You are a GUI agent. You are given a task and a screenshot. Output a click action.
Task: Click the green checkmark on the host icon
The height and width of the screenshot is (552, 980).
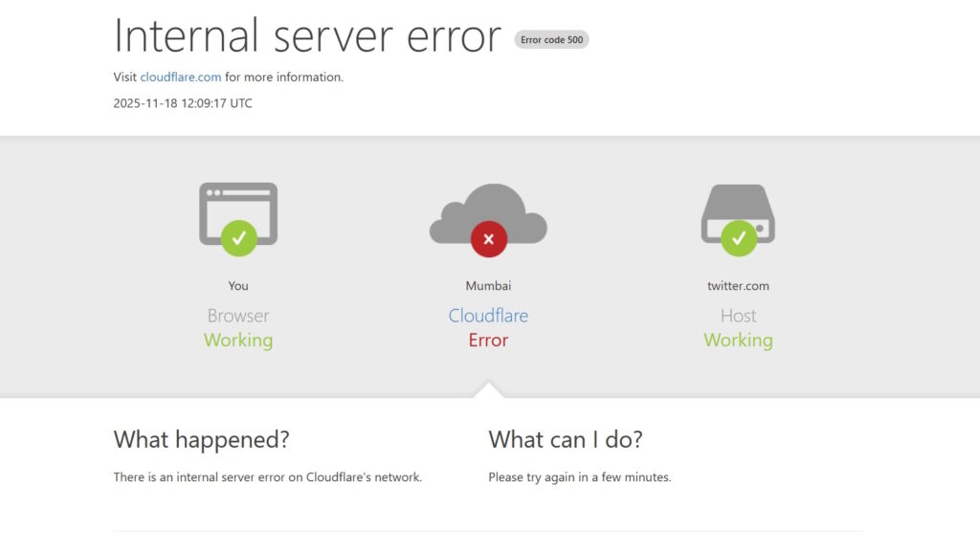738,239
